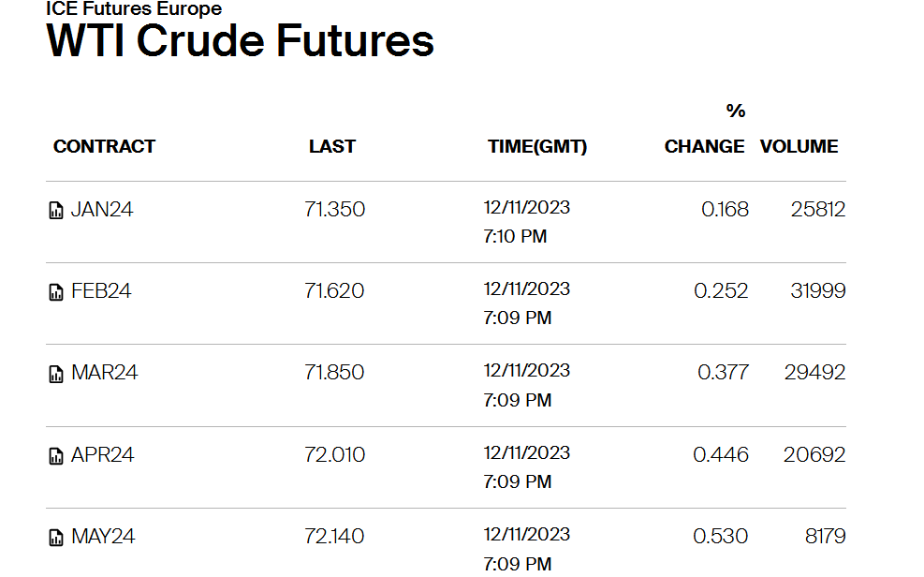
Task: Select the FEB24 contract link
Action: point(101,290)
